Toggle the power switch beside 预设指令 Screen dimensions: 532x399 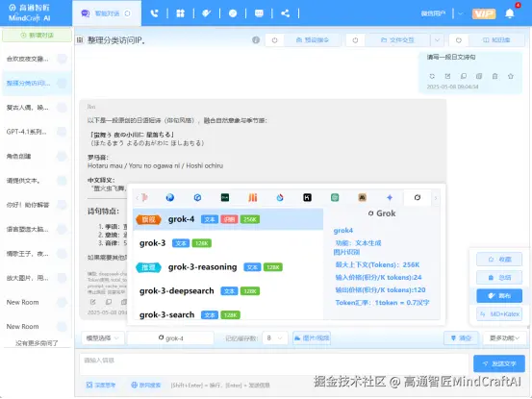tap(274, 40)
